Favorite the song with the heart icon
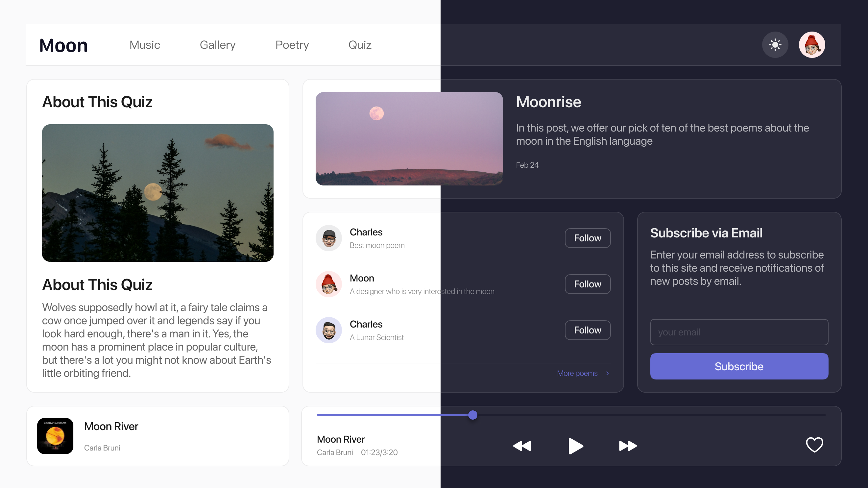This screenshot has width=868, height=488. pos(814,445)
